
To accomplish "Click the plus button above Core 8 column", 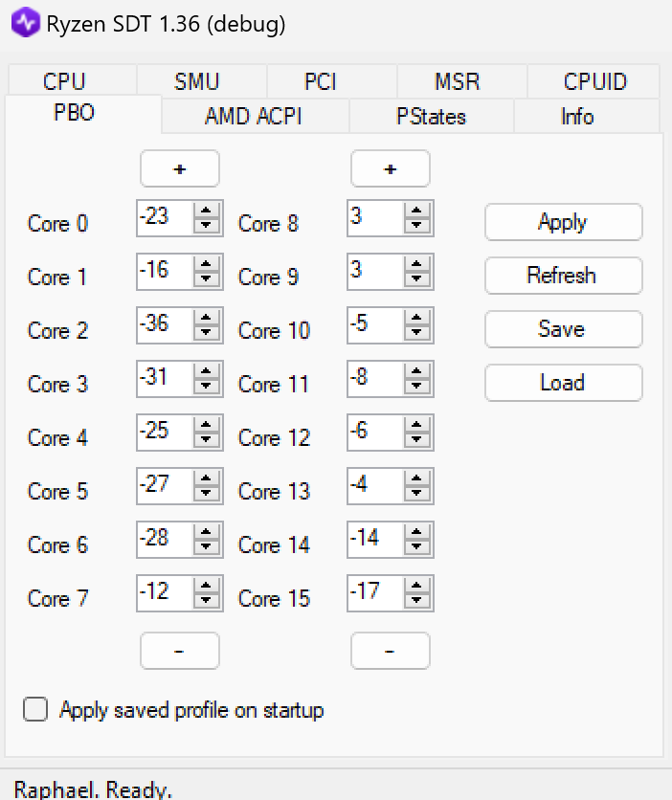I will [391, 169].
